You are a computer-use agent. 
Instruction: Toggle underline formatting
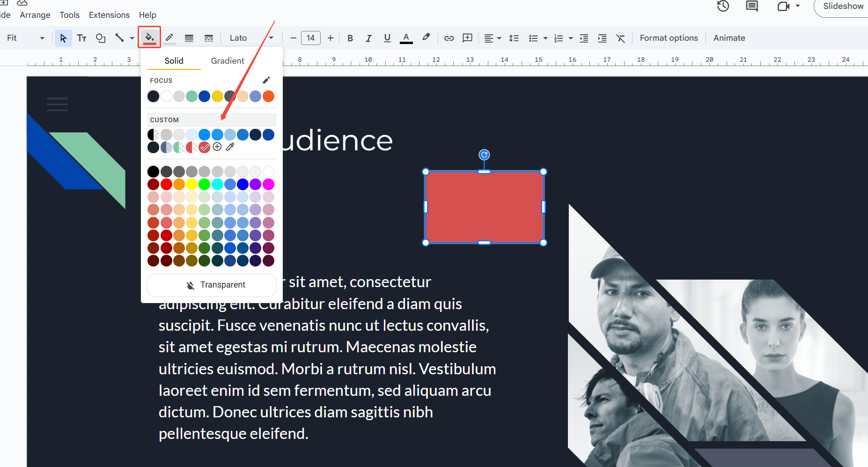387,38
